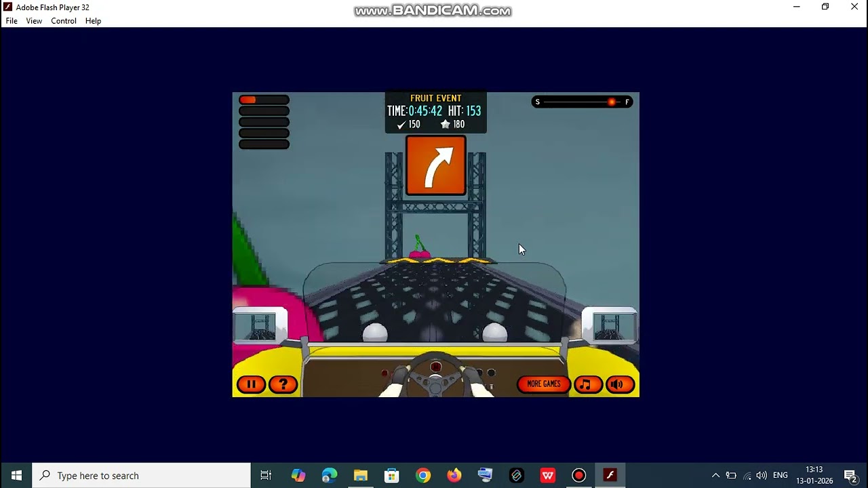Click the MORE GAMES button
Image resolution: width=868 pixels, height=488 pixels.
[544, 384]
